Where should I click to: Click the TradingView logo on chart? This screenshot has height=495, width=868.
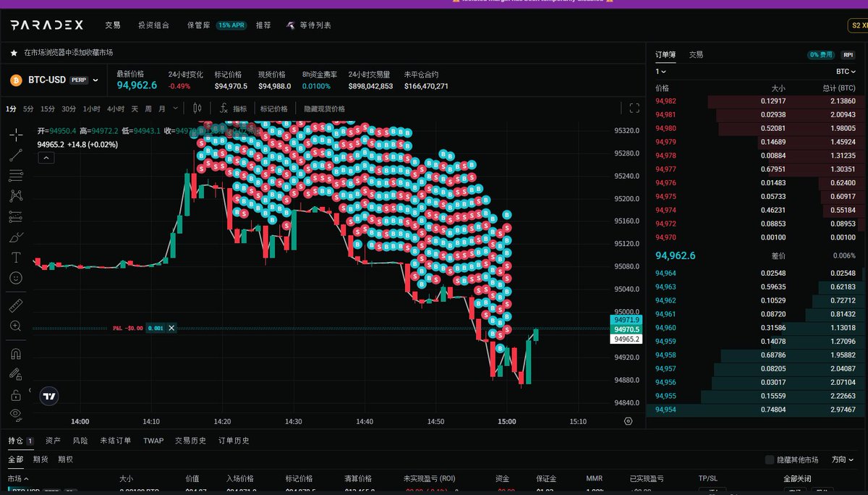pyautogui.click(x=49, y=396)
